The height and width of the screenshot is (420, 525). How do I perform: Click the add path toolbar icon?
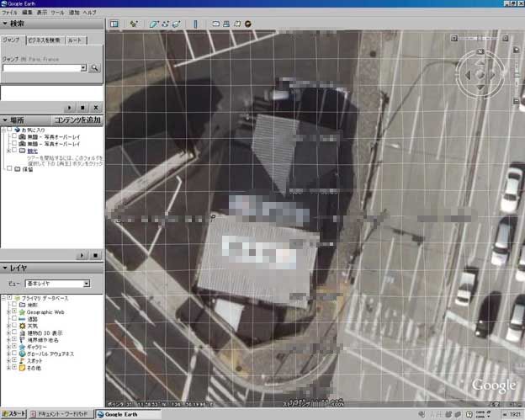click(x=165, y=24)
